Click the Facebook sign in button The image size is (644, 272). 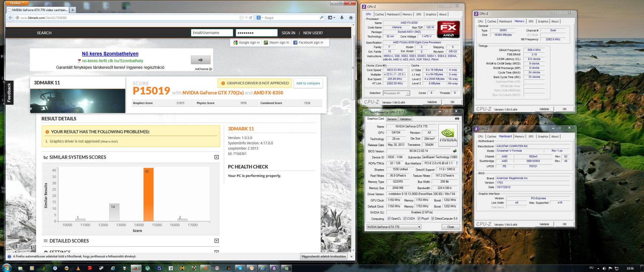(x=308, y=43)
